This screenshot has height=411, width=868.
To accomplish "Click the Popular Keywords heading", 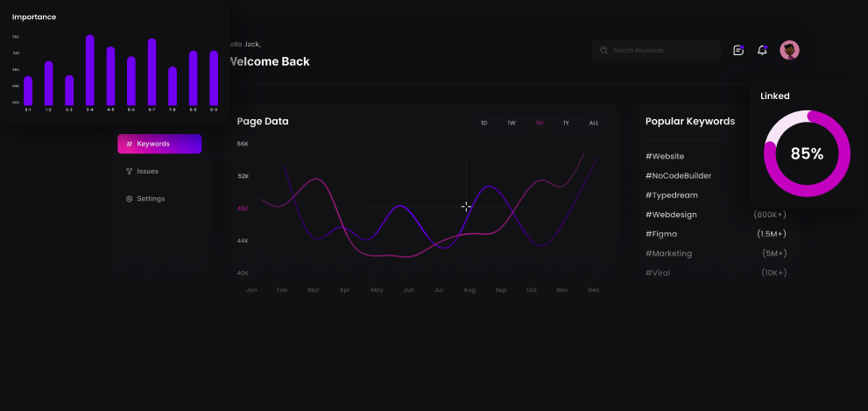I will click(689, 121).
